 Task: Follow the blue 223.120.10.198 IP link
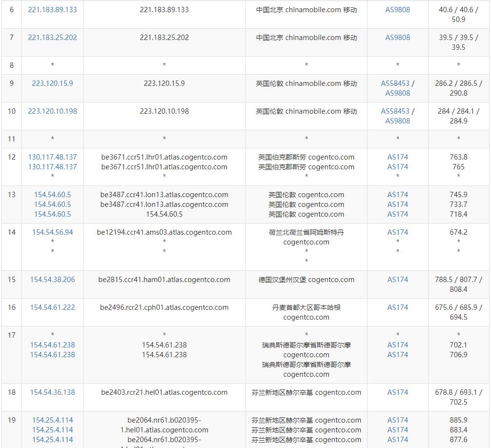tap(52, 111)
